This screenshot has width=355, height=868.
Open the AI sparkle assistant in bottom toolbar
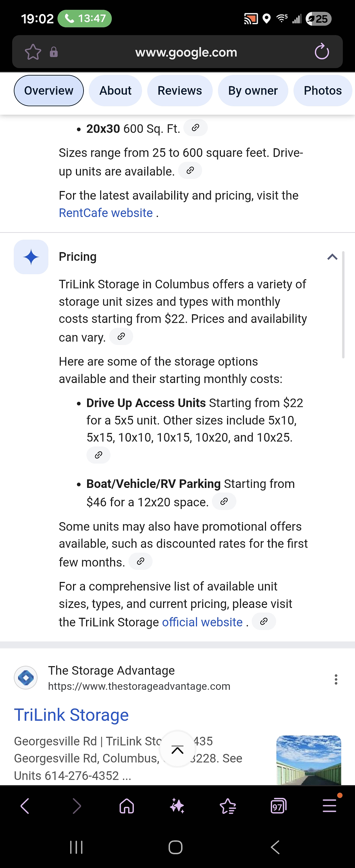click(x=177, y=806)
